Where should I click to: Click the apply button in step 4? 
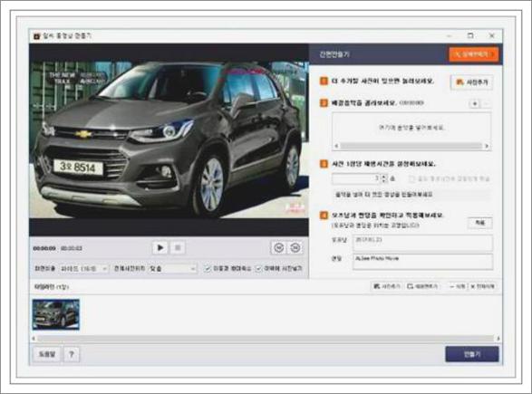tap(480, 223)
